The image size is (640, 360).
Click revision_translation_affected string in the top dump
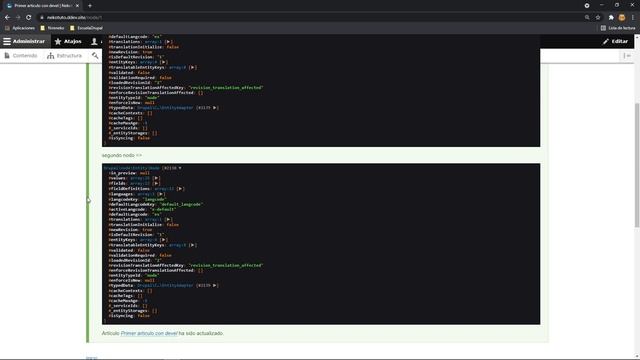pos(226,88)
